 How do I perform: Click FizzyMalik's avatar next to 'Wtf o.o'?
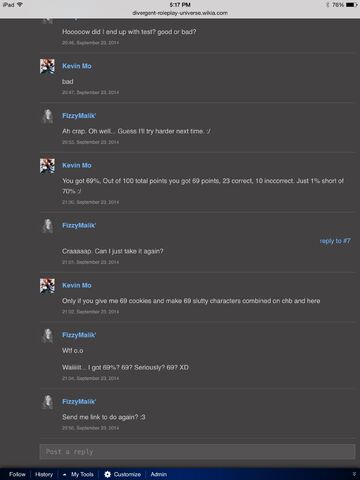tap(47, 335)
